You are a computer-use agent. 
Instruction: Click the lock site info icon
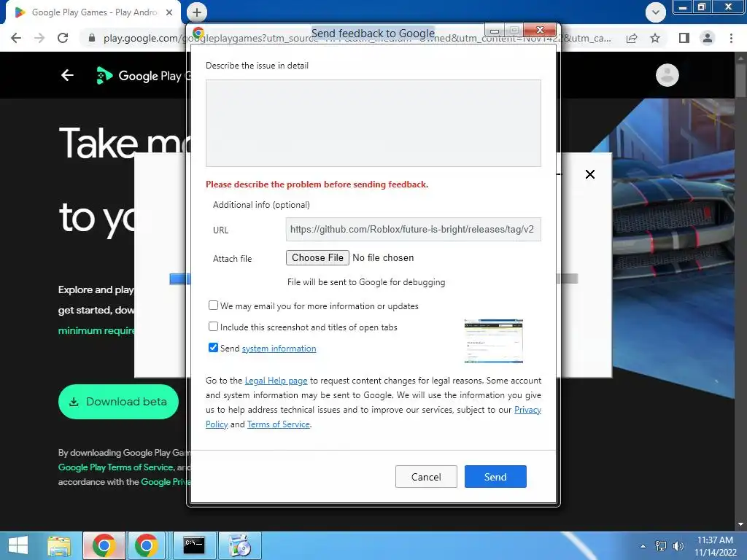[92, 38]
